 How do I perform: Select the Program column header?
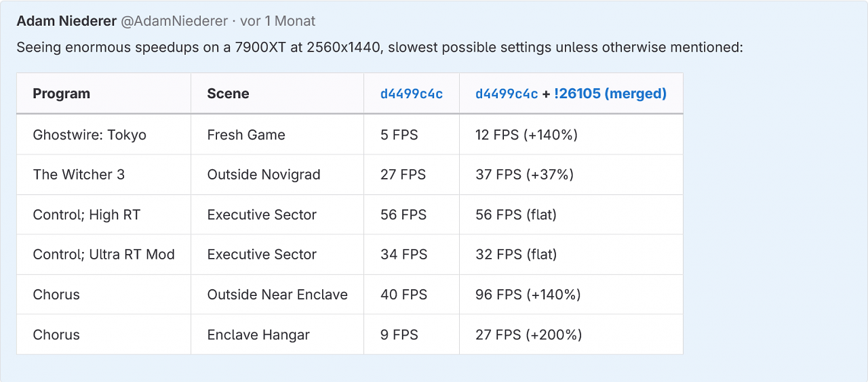tap(104, 93)
